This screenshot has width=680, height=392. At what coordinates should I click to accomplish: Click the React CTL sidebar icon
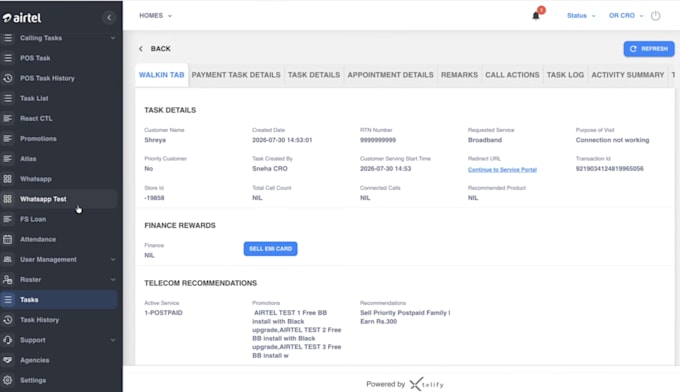[x=8, y=118]
